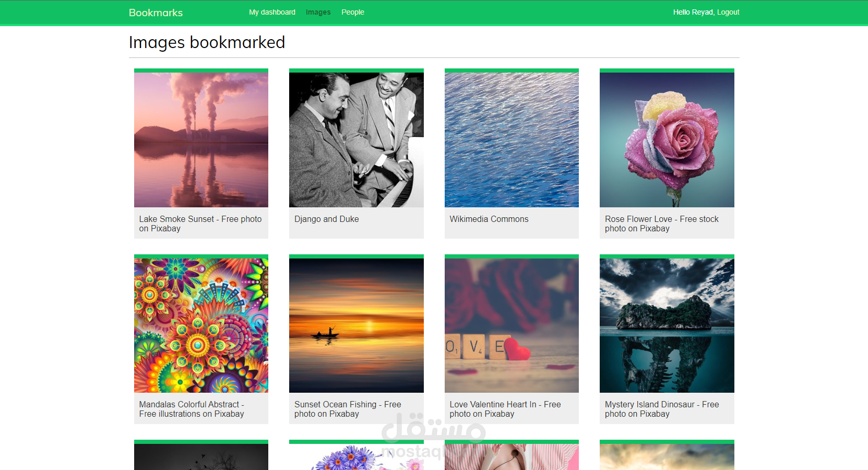Open the Wikimedia Commons water image
Image resolution: width=868 pixels, height=470 pixels.
point(512,140)
